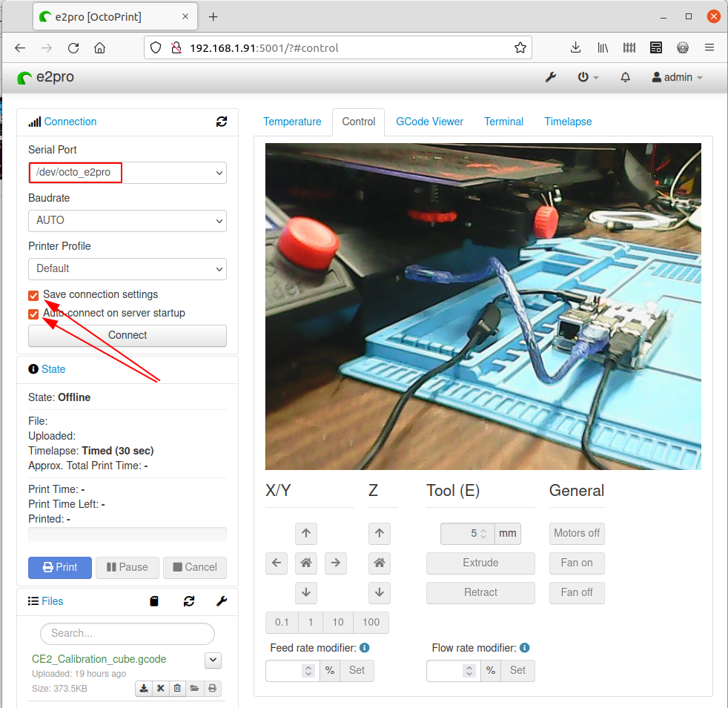Set jog step size to 10
The height and width of the screenshot is (708, 728).
tap(338, 622)
